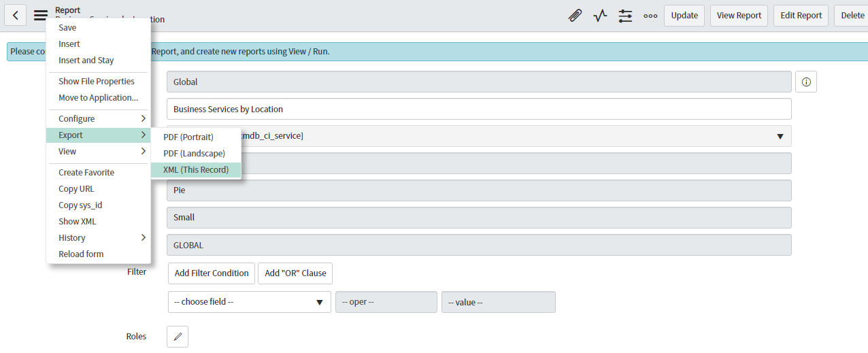Click the Business Services by Location title field
Viewport: 868px width, 353px height.
click(x=479, y=109)
